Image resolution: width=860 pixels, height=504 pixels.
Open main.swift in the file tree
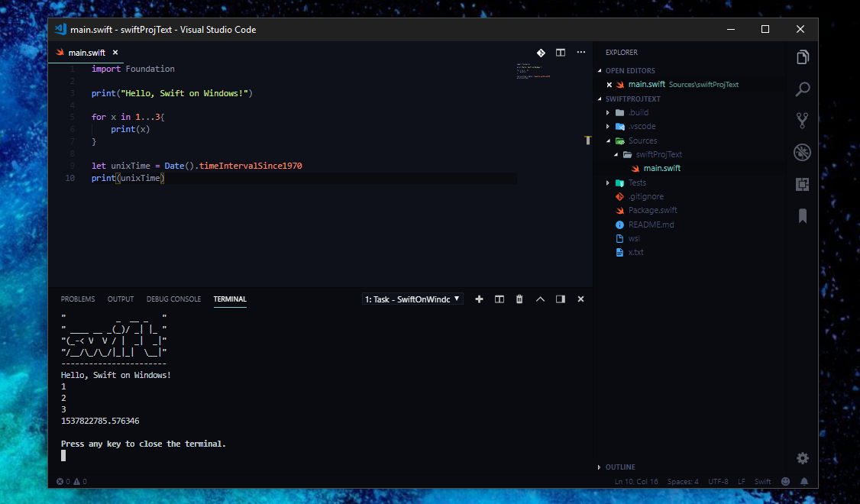661,168
